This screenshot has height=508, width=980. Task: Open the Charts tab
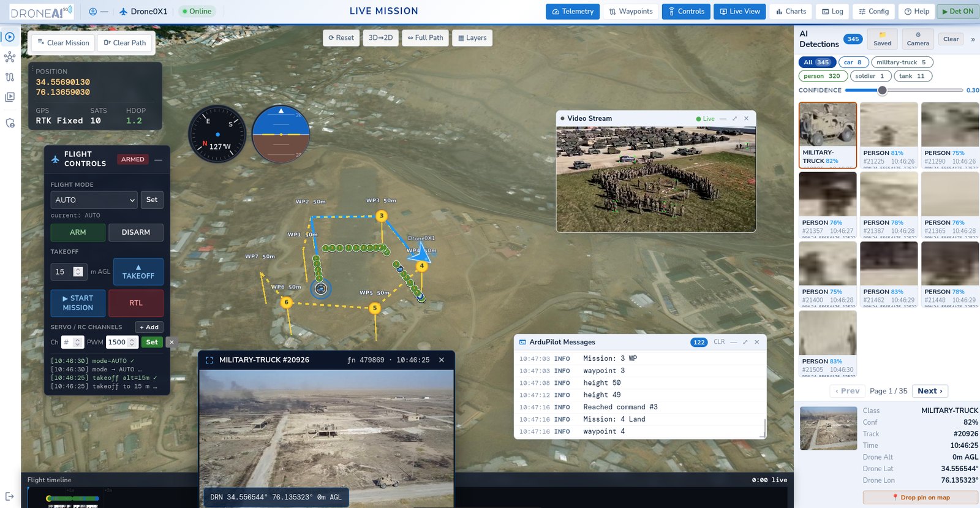[x=791, y=12]
